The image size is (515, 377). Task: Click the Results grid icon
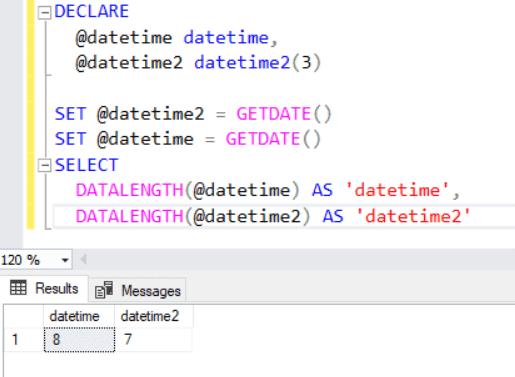(18, 288)
